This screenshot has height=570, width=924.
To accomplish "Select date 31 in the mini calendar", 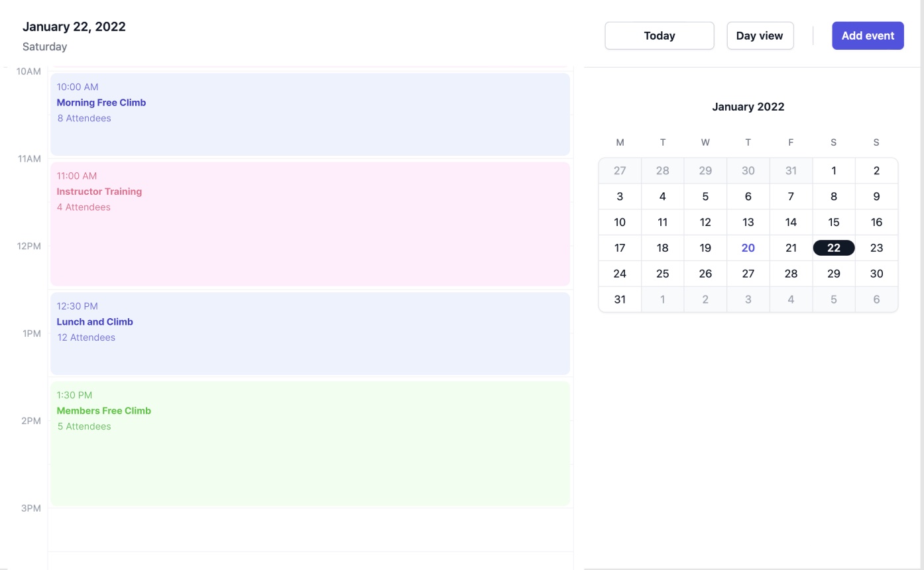I will [x=620, y=299].
